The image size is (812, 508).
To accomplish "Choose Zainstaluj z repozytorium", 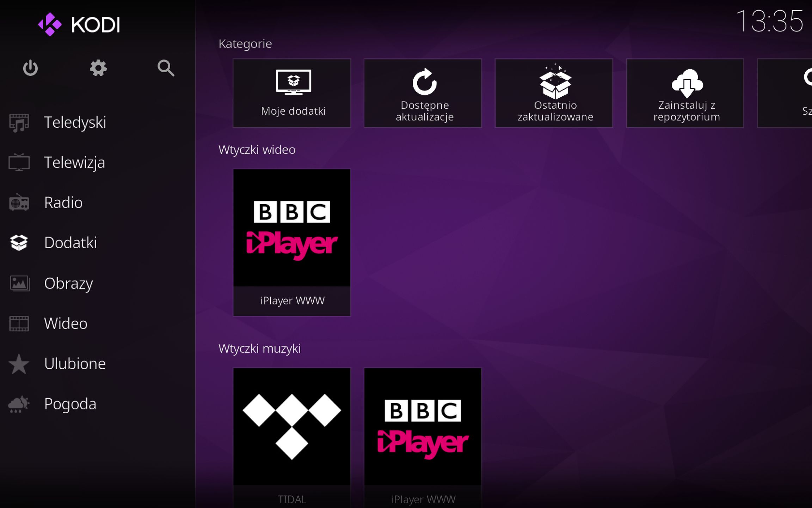I will 685,93.
